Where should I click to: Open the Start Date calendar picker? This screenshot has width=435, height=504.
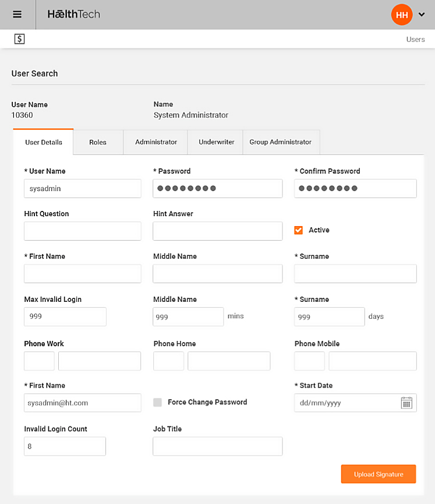406,403
